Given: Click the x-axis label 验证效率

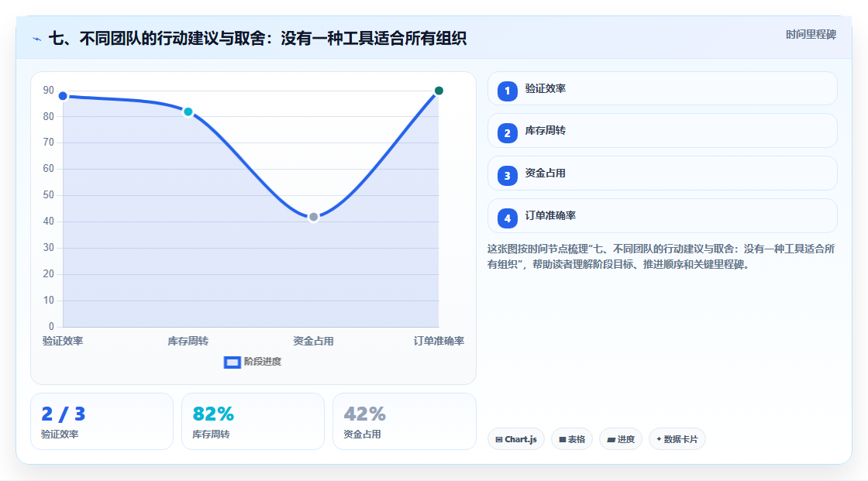Looking at the screenshot, I should (63, 341).
